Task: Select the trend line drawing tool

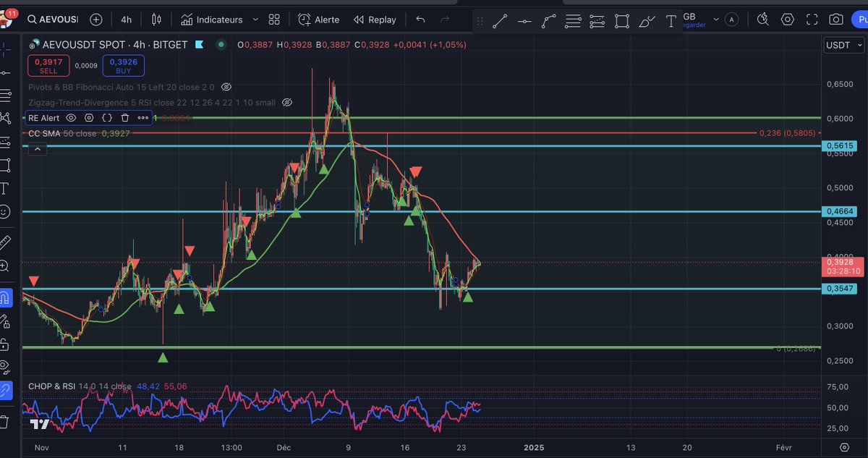Action: coord(499,22)
